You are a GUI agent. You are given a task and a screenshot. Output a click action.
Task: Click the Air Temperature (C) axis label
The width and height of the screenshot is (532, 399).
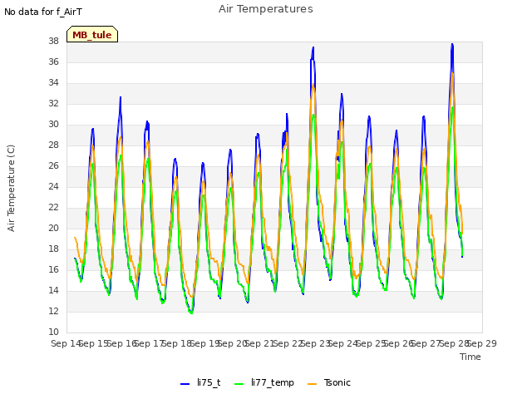click(11, 188)
